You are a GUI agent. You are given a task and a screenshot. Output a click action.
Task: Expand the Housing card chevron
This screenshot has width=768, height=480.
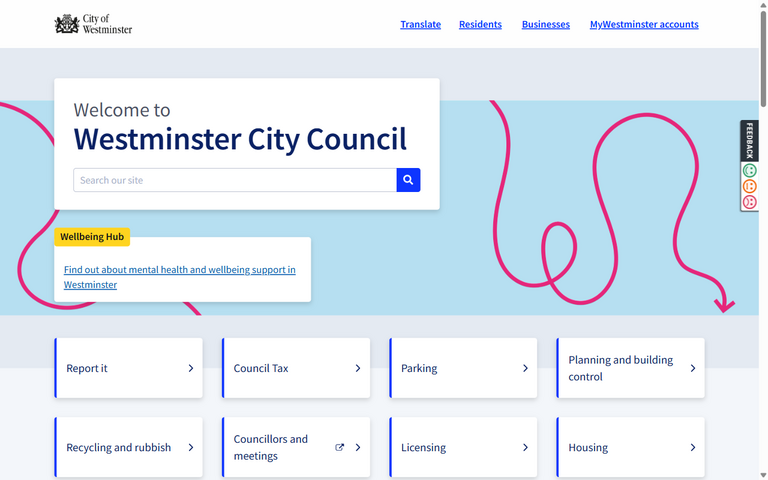(692, 448)
